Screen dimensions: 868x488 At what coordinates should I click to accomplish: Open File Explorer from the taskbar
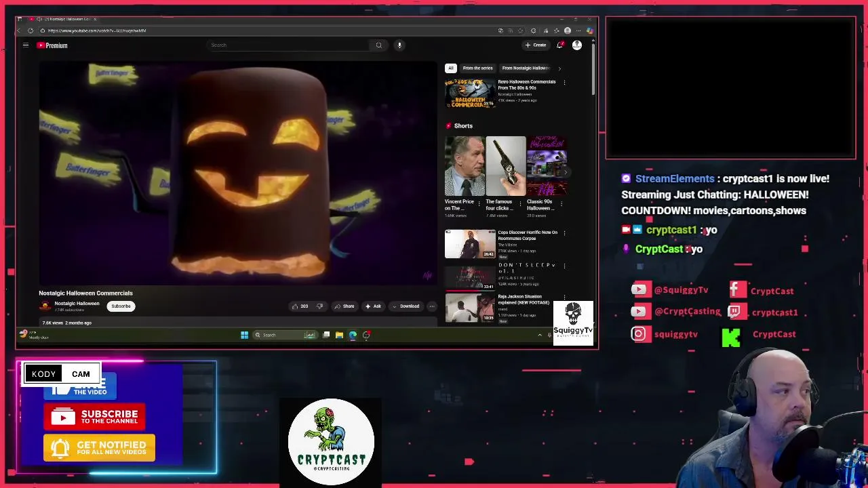pos(339,335)
